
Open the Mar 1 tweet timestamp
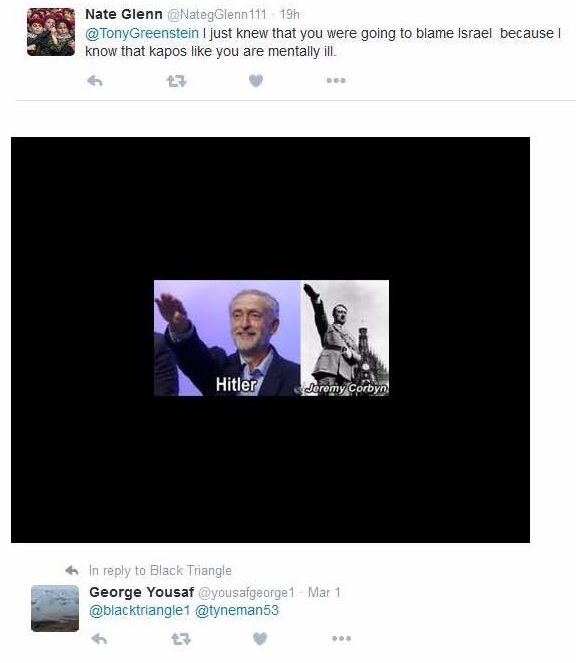coord(324,593)
